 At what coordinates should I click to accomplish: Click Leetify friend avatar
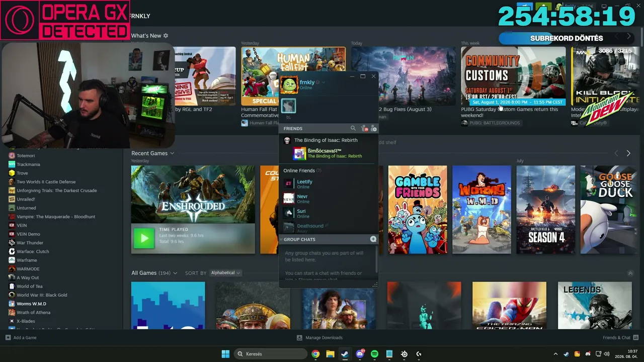289,184
